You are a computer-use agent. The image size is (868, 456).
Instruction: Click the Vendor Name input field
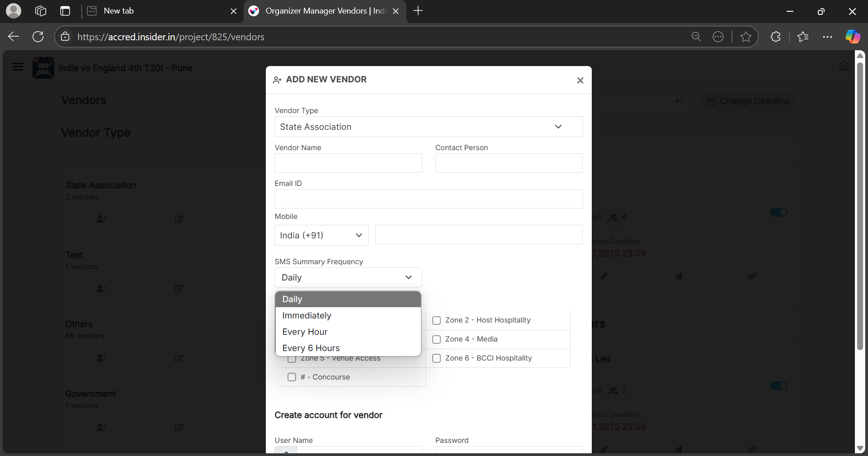click(x=348, y=163)
